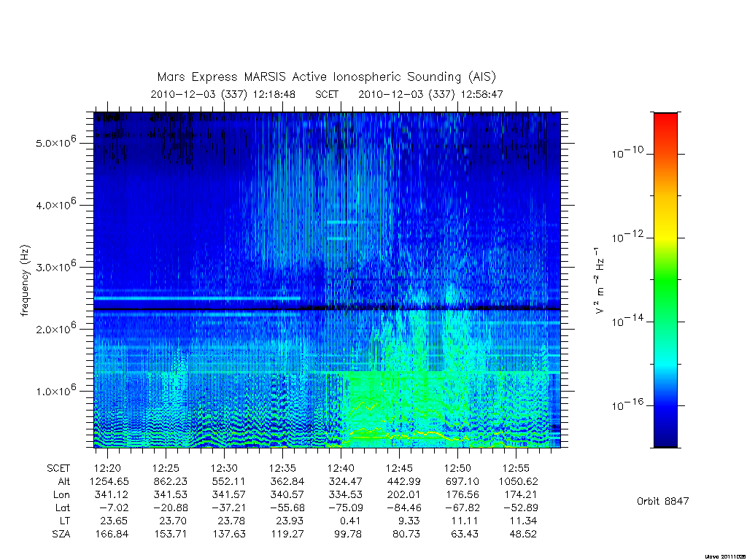Screen dimensions: 747x560
Task: Click the 12:25 time tick label
Action: (x=166, y=469)
